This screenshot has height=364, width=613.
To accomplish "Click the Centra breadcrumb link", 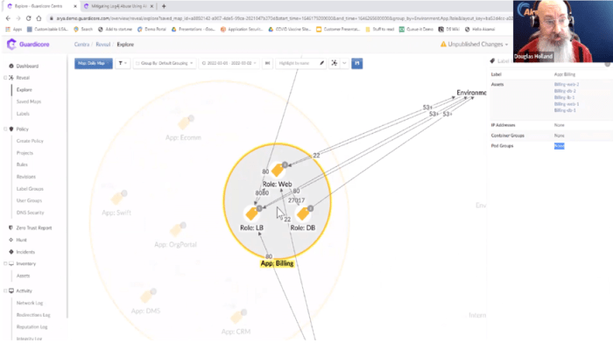I will [83, 43].
